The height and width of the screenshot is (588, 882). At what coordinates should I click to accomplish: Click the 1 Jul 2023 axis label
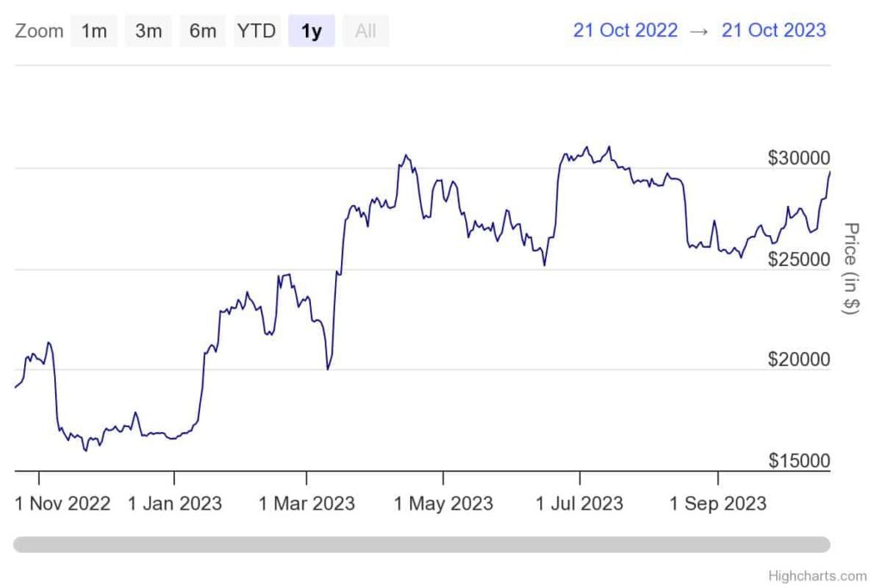tap(579, 504)
